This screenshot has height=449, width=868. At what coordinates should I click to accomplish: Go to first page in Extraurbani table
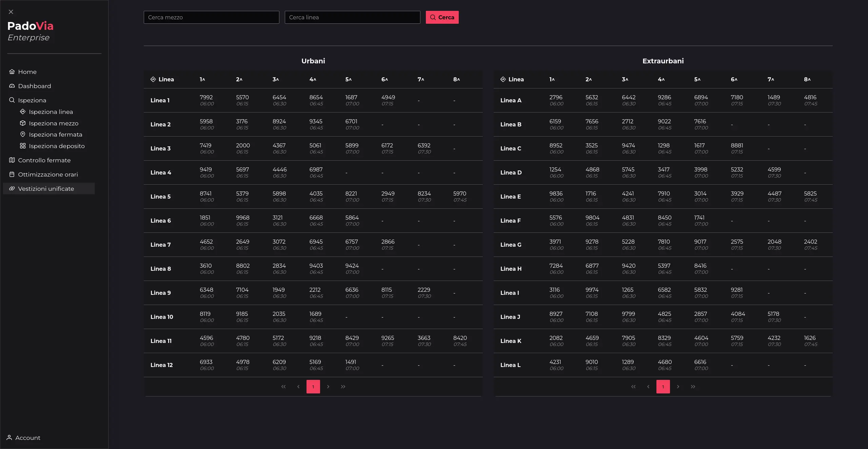coord(633,387)
